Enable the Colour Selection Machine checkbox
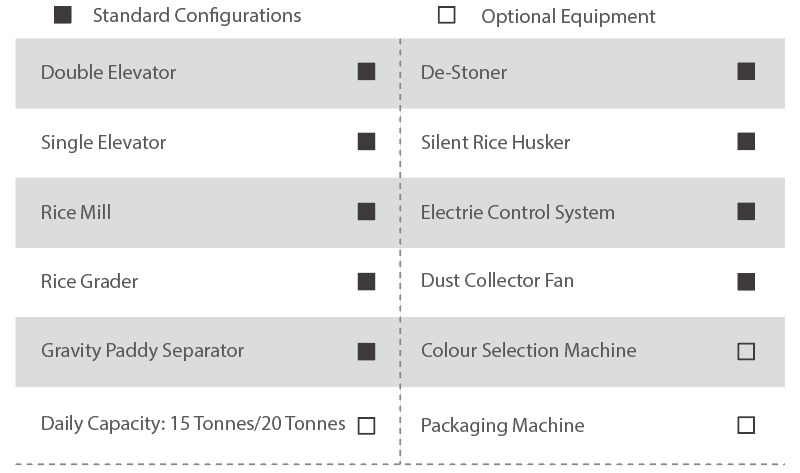 [x=745, y=351]
